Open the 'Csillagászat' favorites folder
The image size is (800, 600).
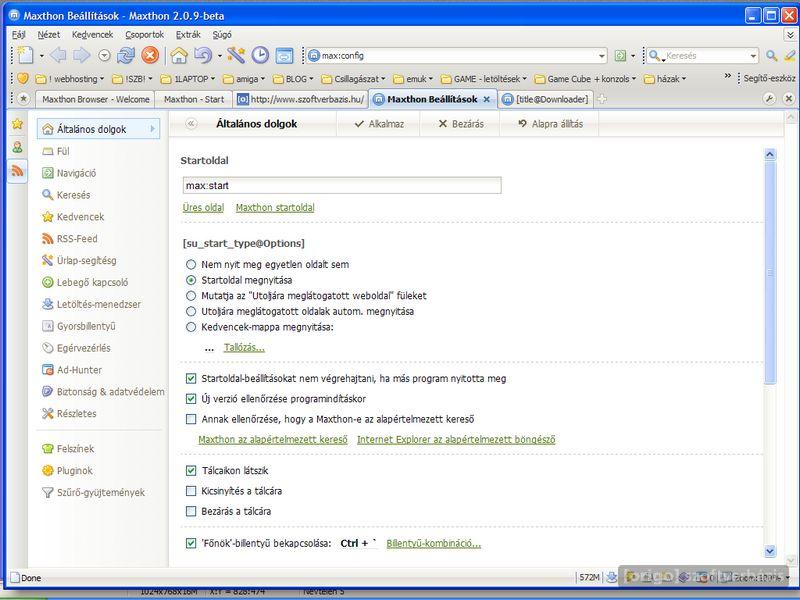click(x=354, y=79)
